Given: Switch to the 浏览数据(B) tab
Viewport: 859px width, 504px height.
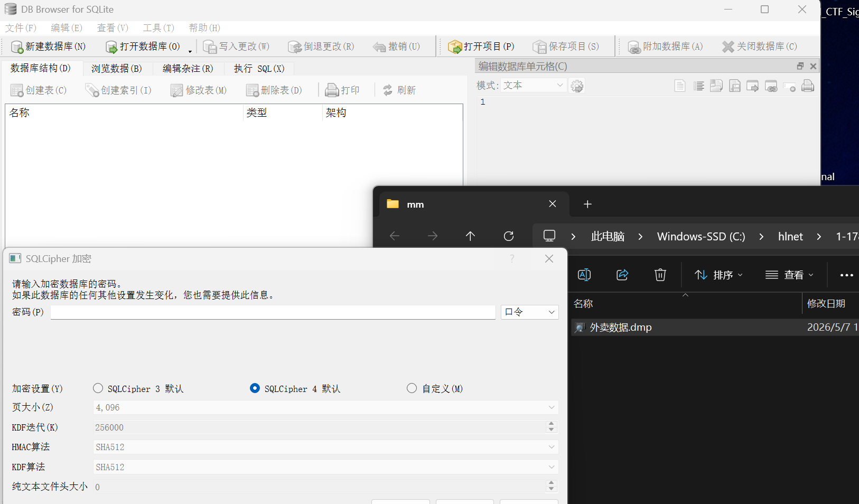Looking at the screenshot, I should [x=117, y=69].
